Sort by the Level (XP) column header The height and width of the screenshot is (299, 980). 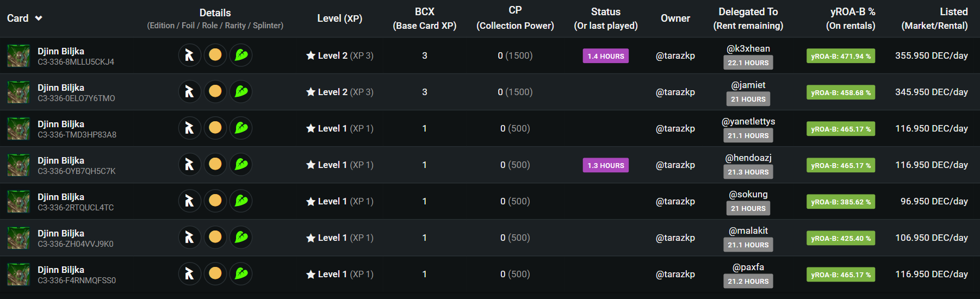pos(340,18)
